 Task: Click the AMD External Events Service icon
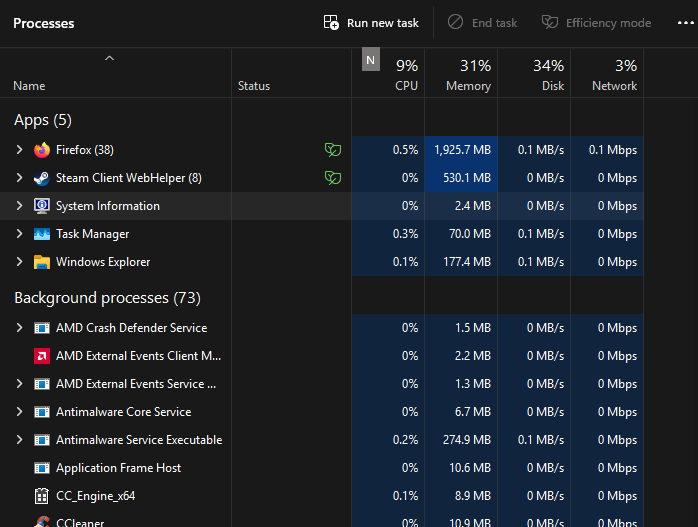[42, 384]
